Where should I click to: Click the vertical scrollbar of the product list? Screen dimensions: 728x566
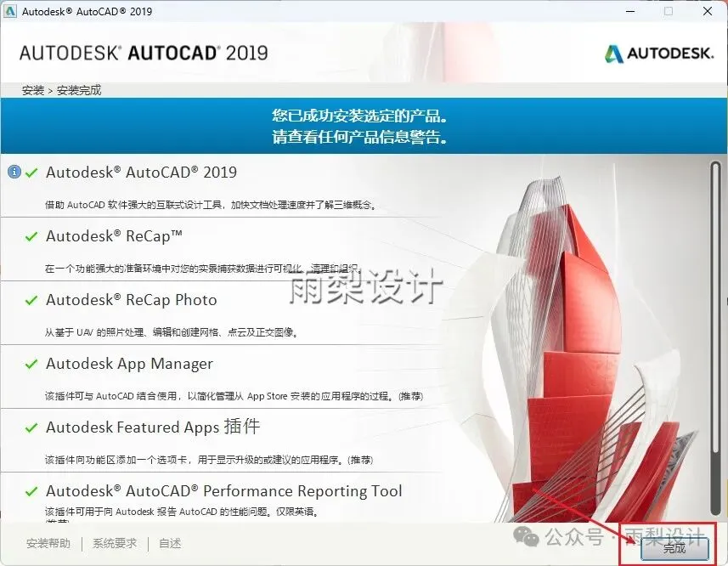(715, 337)
